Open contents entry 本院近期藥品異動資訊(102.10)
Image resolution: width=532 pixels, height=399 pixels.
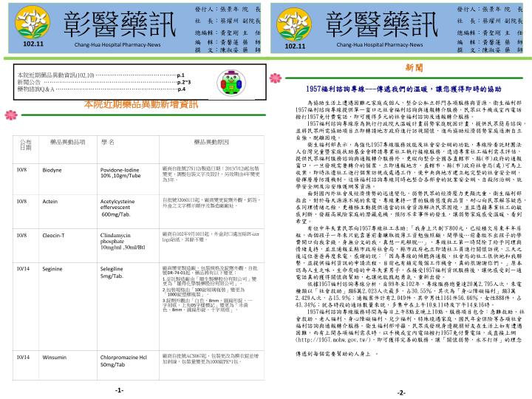pos(55,75)
